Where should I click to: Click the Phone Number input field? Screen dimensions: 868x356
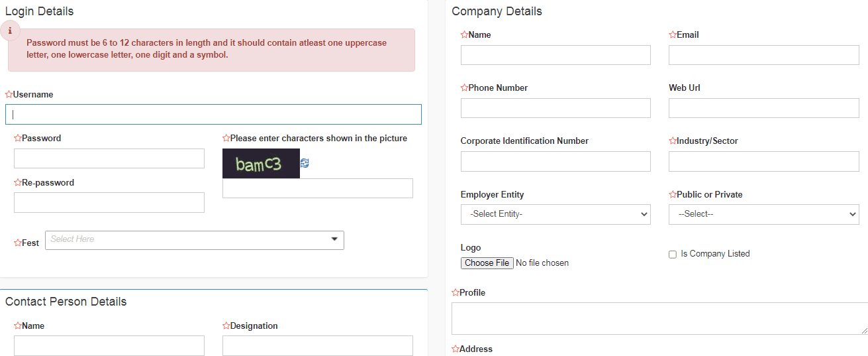[x=555, y=108]
